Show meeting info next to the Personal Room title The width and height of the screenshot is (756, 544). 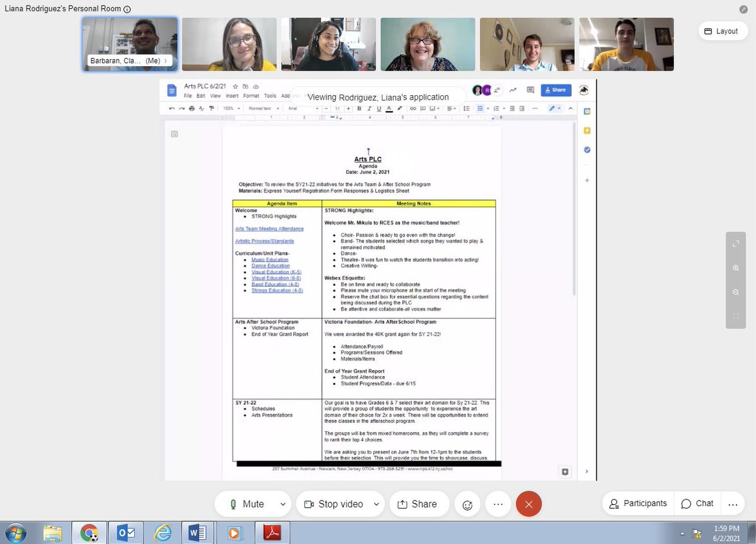click(x=127, y=9)
